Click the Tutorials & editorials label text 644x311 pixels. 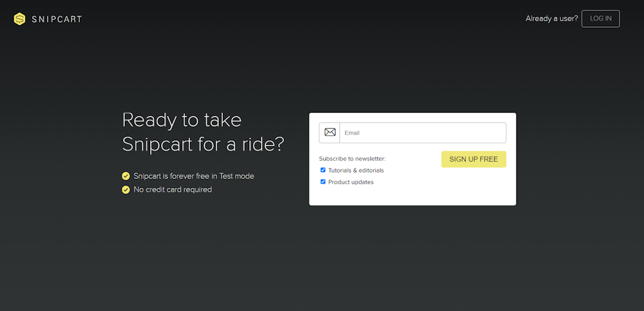[355, 171]
